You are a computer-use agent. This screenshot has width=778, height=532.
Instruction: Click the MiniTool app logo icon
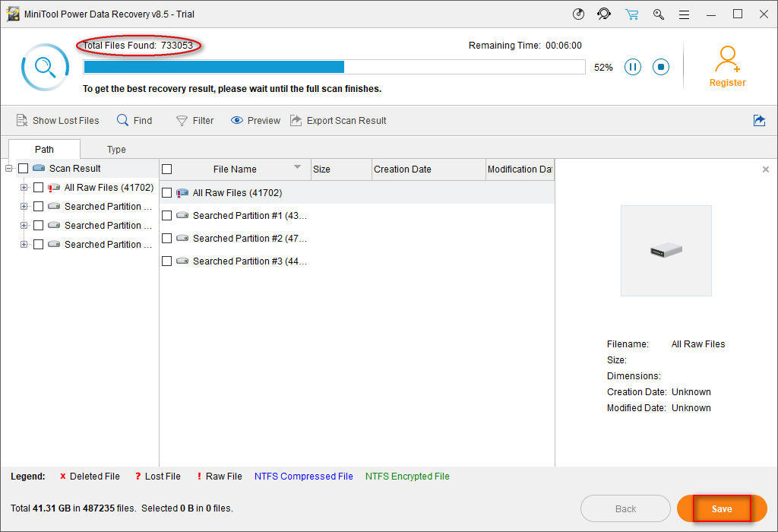click(x=13, y=14)
